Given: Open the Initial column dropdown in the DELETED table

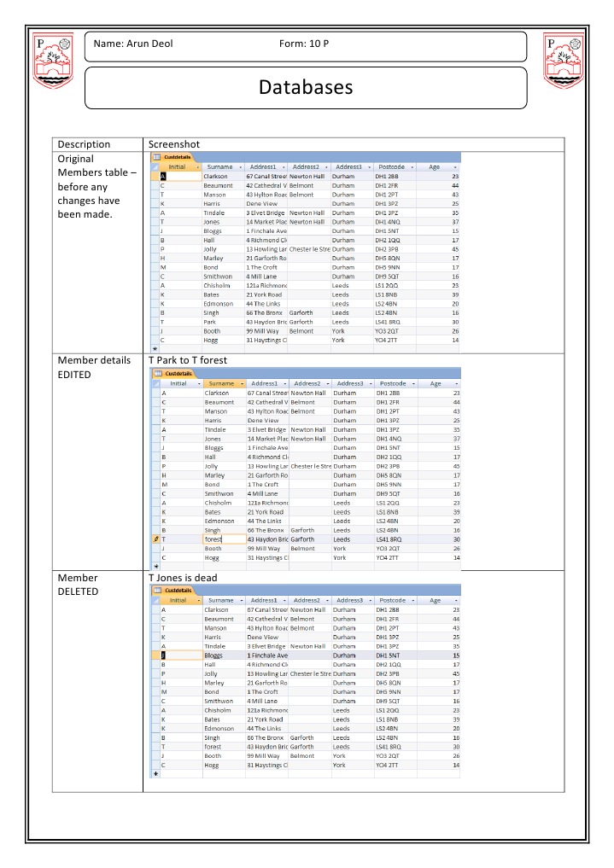Looking at the screenshot, I should pos(199,601).
